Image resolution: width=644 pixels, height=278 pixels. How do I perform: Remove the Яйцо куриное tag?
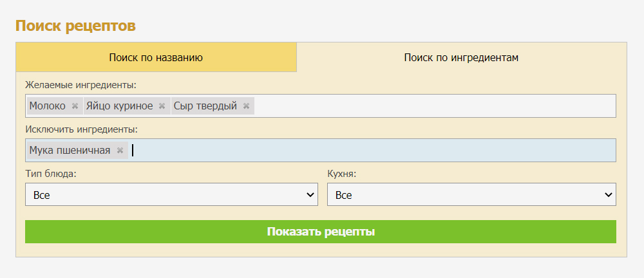coord(162,106)
